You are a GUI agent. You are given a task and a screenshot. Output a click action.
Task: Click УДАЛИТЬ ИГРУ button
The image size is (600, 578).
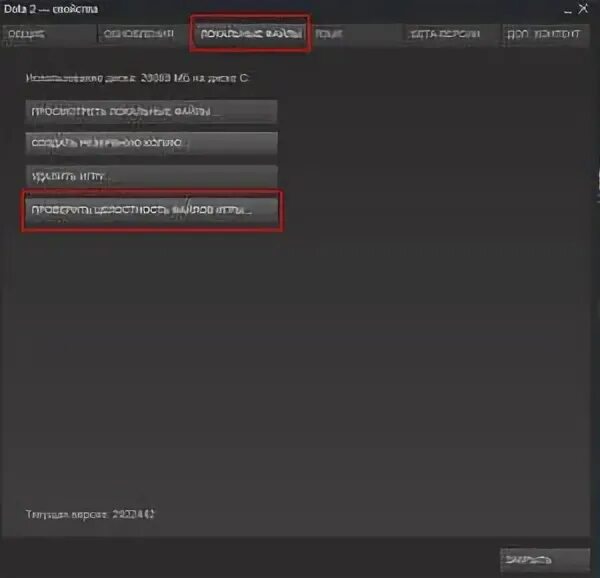[x=152, y=176]
